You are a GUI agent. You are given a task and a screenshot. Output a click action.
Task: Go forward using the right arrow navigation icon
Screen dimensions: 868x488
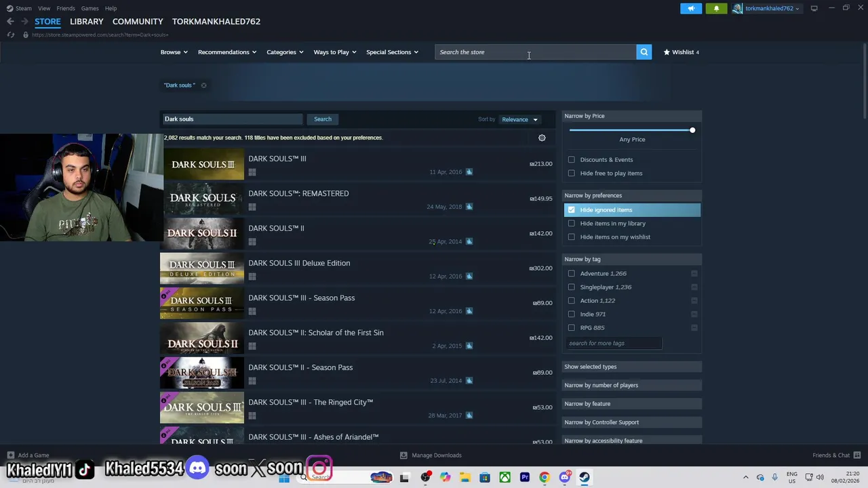(24, 22)
